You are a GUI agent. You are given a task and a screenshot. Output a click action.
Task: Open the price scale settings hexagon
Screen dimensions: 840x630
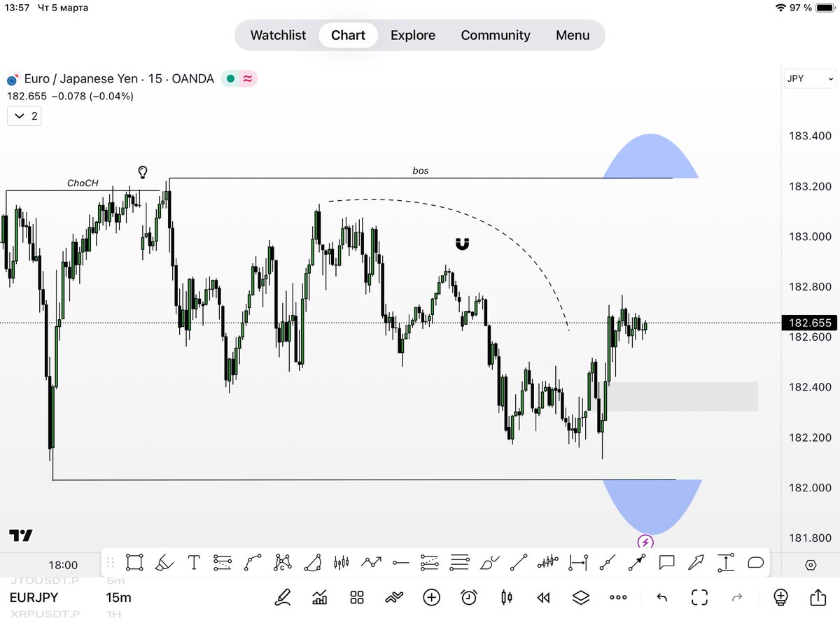click(x=811, y=565)
